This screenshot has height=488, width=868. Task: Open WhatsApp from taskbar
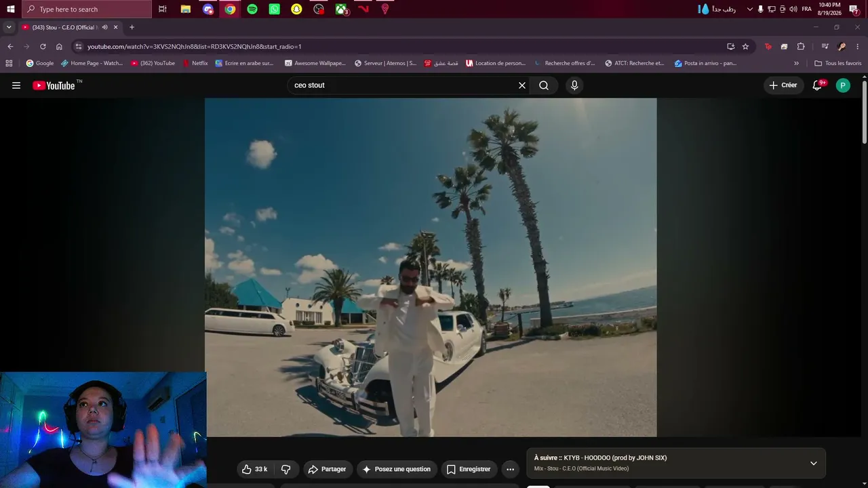tap(274, 9)
